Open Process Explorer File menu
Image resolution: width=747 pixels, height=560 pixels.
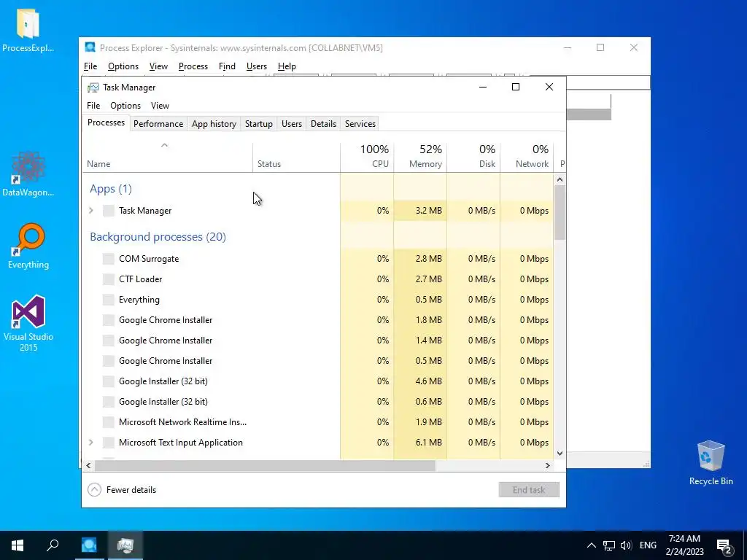coord(90,66)
